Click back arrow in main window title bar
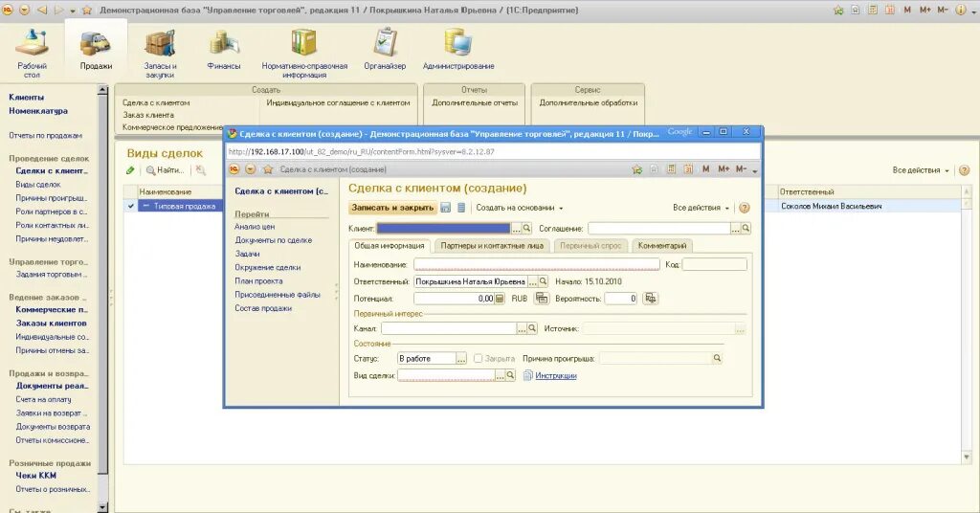Viewport: 980px width, 513px height. point(42,10)
